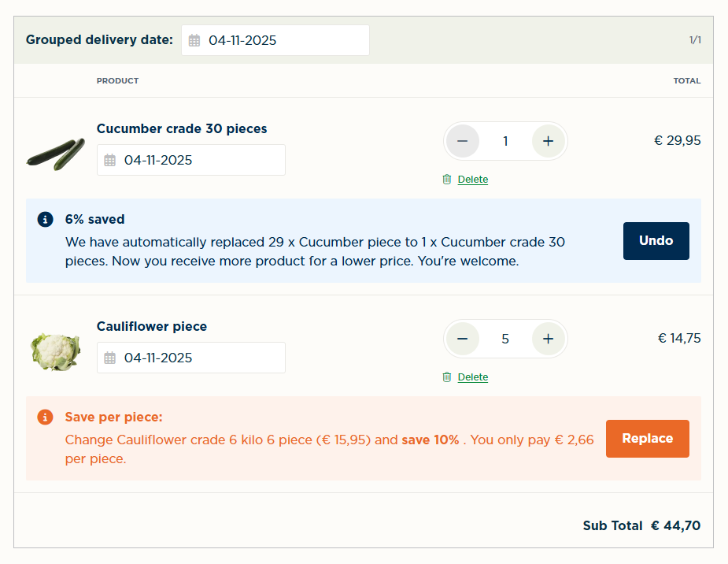Increase Cauliflower piece quantity with plus
The width and height of the screenshot is (728, 564).
549,339
